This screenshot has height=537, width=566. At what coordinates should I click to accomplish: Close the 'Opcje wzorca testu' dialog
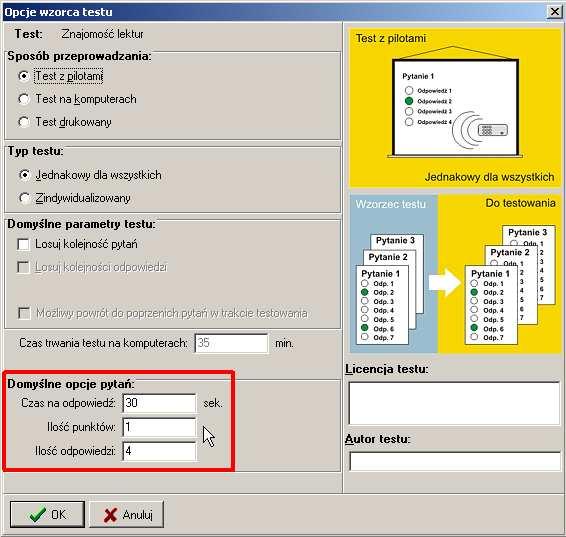tap(554, 12)
